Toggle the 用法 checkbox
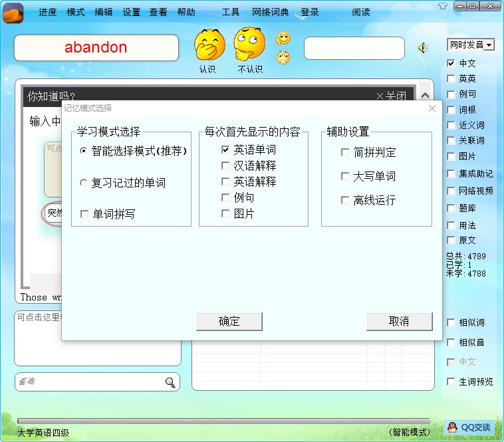504x442 pixels. [x=451, y=225]
